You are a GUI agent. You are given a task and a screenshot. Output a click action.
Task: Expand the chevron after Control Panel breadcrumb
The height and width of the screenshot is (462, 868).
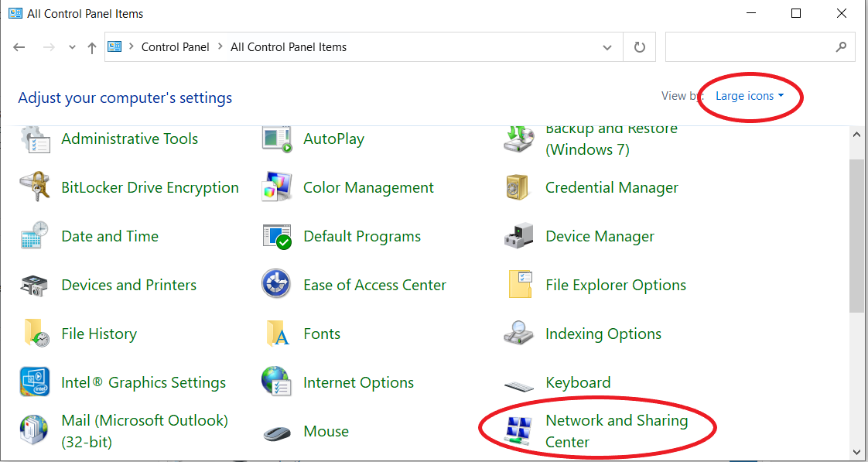pyautogui.click(x=220, y=47)
